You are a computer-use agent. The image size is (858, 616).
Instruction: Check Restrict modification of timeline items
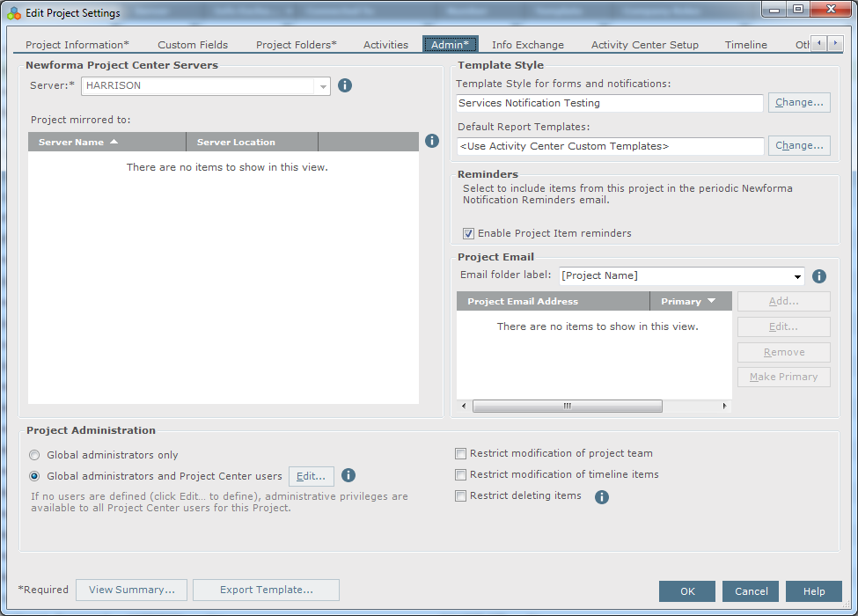(461, 475)
